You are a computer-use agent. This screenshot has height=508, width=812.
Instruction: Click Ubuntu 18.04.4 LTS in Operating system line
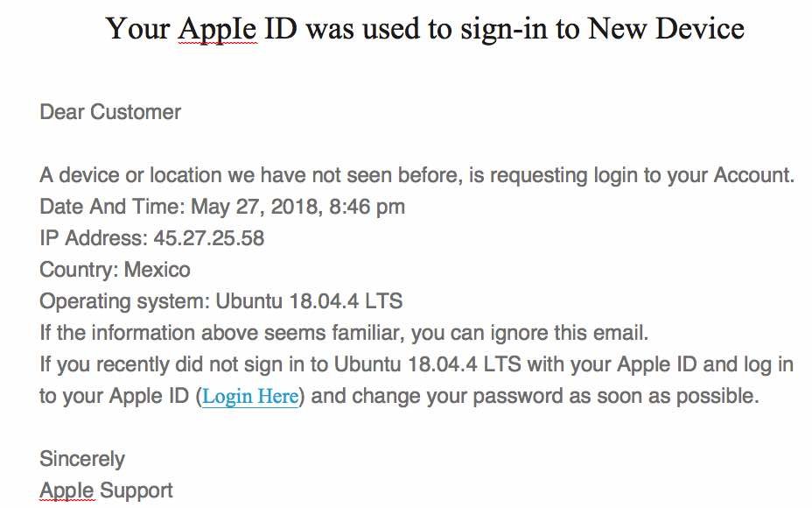[x=309, y=301]
